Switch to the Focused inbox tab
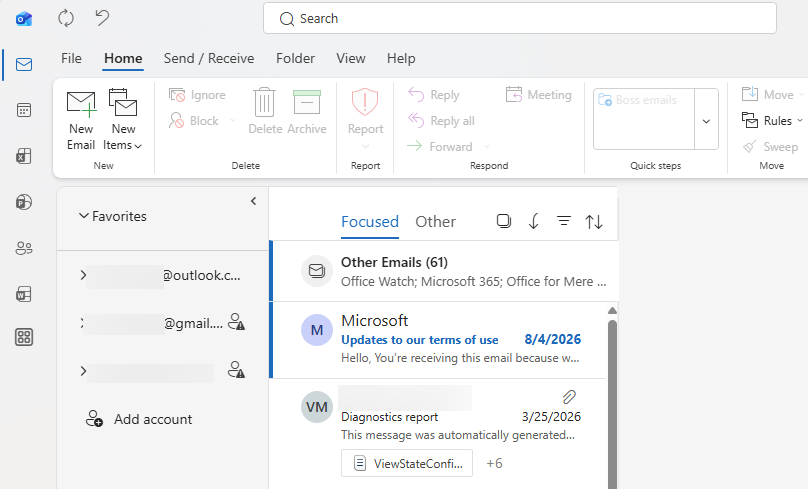Image resolution: width=808 pixels, height=489 pixels. [x=370, y=222]
